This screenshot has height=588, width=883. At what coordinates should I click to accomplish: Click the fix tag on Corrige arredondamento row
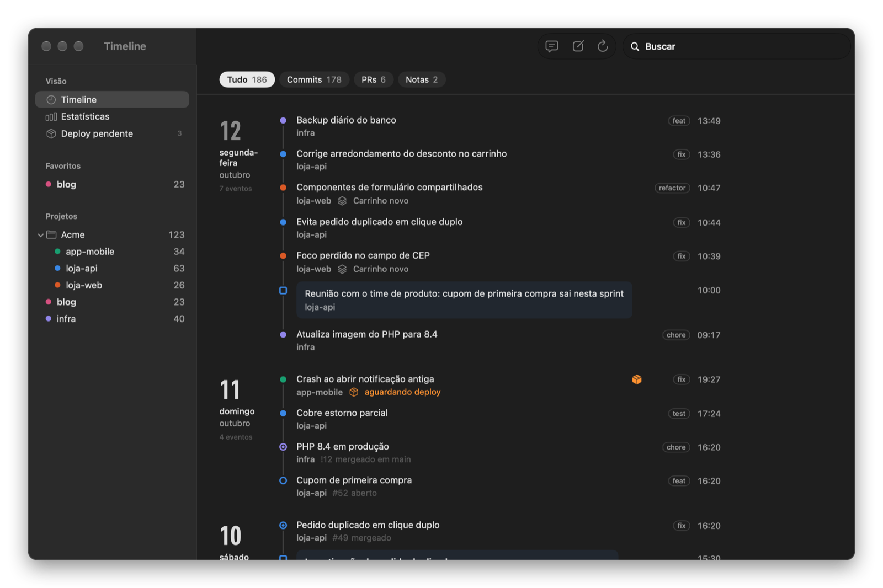coord(682,154)
